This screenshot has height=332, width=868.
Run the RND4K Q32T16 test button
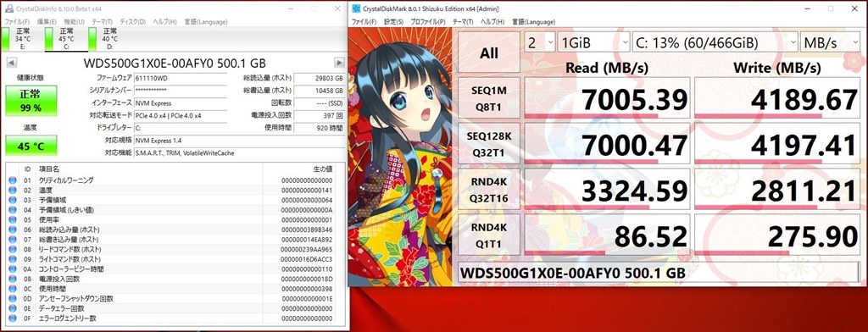pos(489,189)
